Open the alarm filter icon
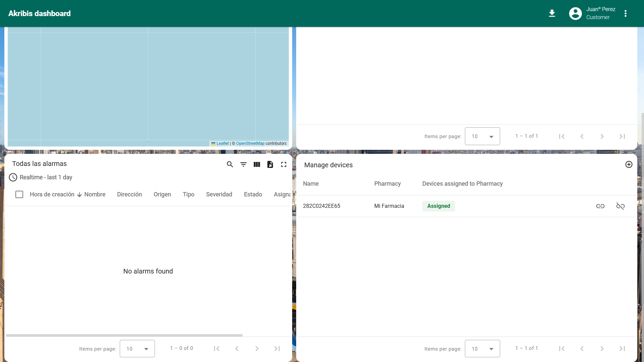The height and width of the screenshot is (362, 644). [x=244, y=164]
